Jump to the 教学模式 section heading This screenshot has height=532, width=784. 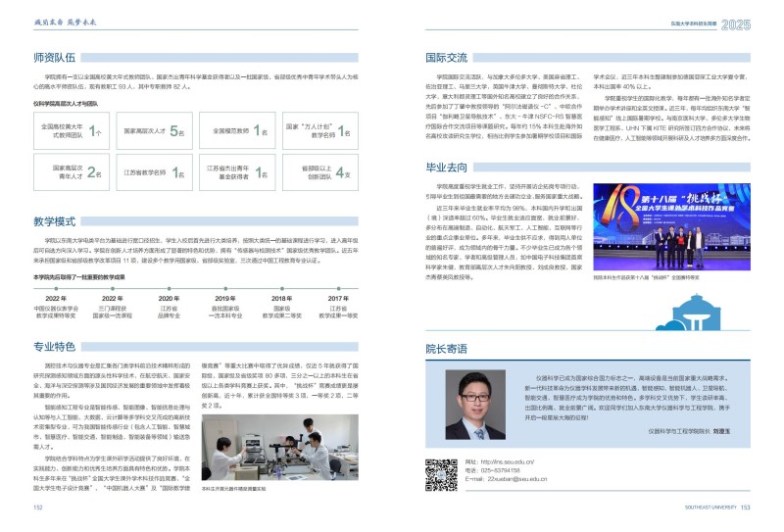click(55, 221)
